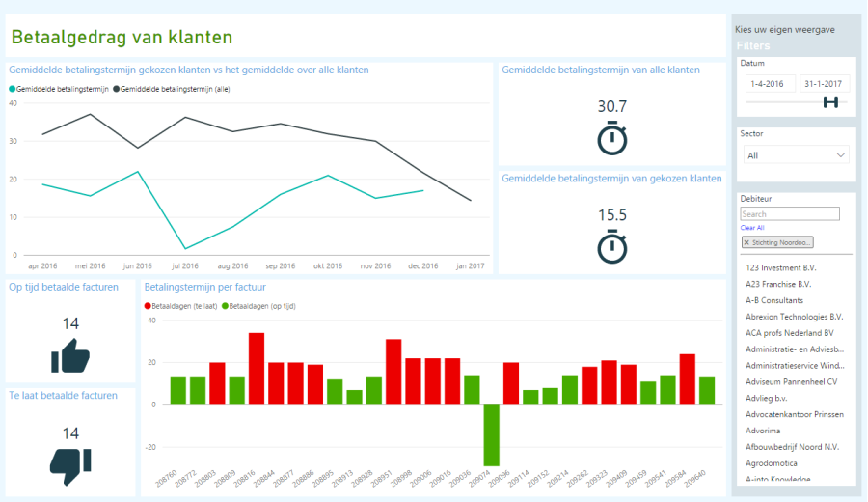Screen dimensions: 868x502
Task: Select the tall negative green bar in invoice chart
Action: click(x=492, y=434)
